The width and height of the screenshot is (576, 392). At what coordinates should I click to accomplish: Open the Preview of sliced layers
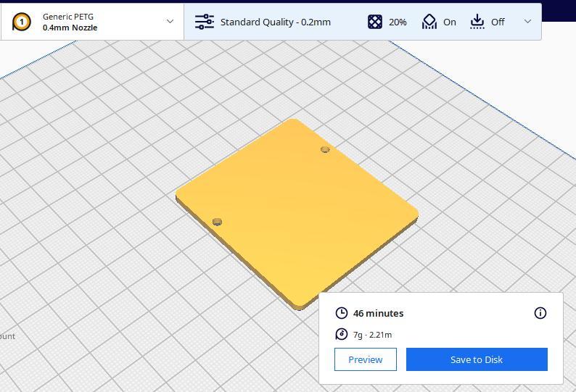[x=366, y=359]
